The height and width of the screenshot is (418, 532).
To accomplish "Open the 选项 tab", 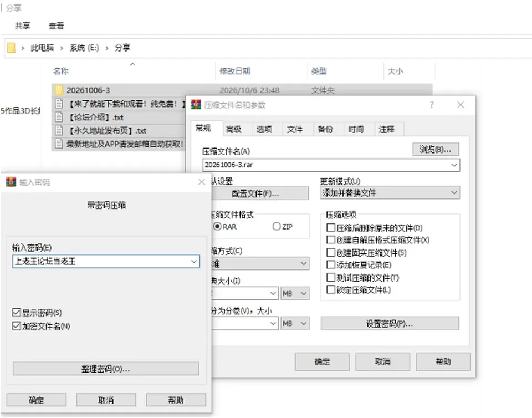I will coord(264,129).
